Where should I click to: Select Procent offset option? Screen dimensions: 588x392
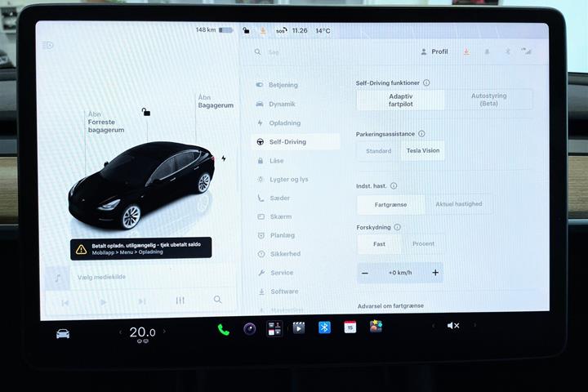point(423,244)
